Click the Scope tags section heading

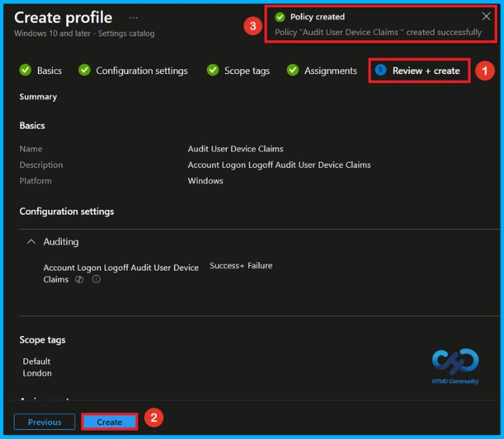(43, 340)
